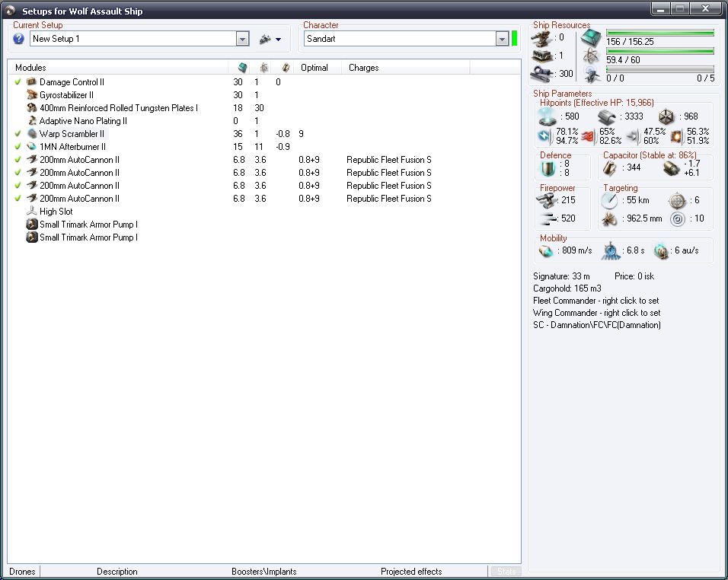This screenshot has height=580, width=728.
Task: Sort by the Optimal column header
Action: (318, 68)
